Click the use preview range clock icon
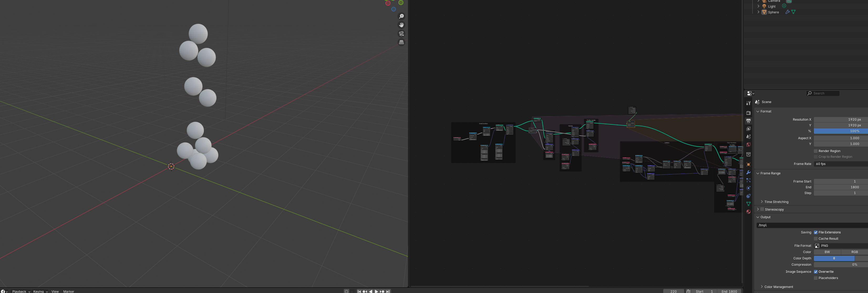 pyautogui.click(x=688, y=291)
